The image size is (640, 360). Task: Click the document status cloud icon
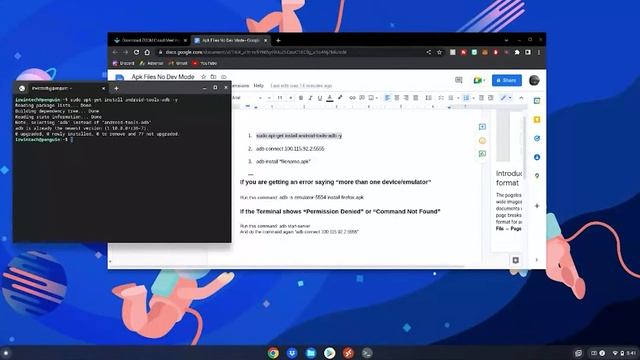point(224,77)
